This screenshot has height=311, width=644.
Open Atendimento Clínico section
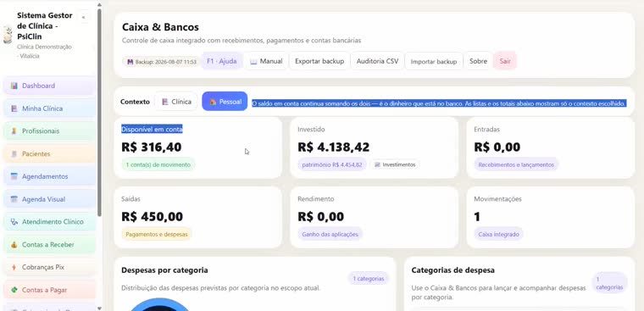point(50,222)
